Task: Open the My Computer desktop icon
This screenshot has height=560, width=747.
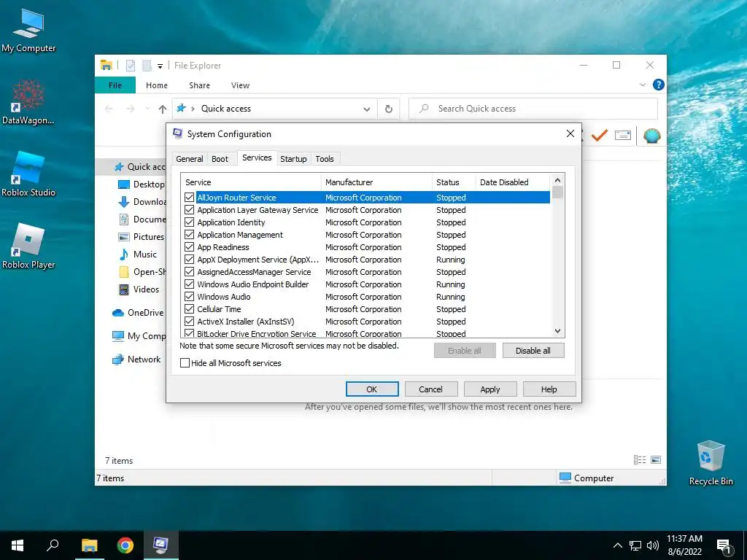Action: tap(28, 31)
